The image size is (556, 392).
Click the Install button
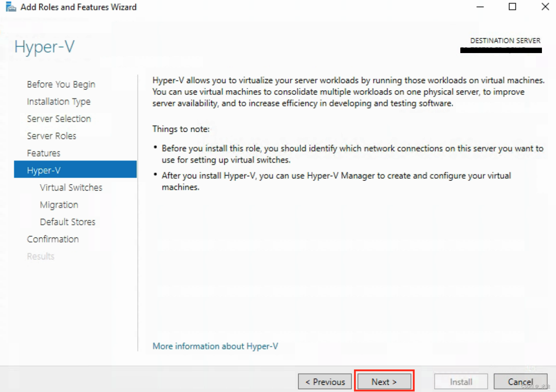pos(461,381)
